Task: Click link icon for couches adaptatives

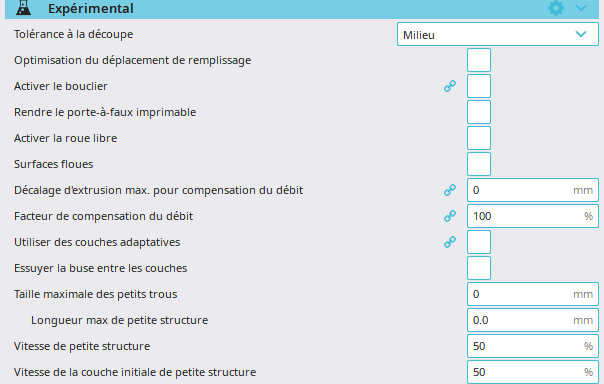Action: pyautogui.click(x=450, y=242)
